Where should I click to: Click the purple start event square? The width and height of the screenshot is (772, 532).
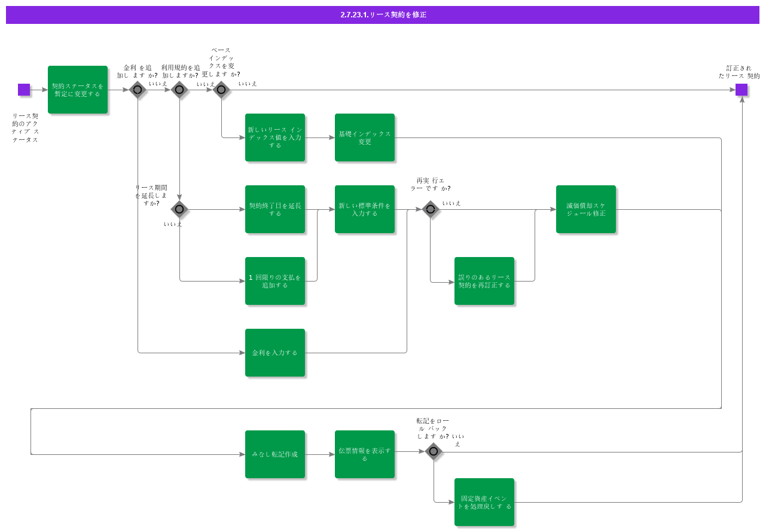point(24,90)
